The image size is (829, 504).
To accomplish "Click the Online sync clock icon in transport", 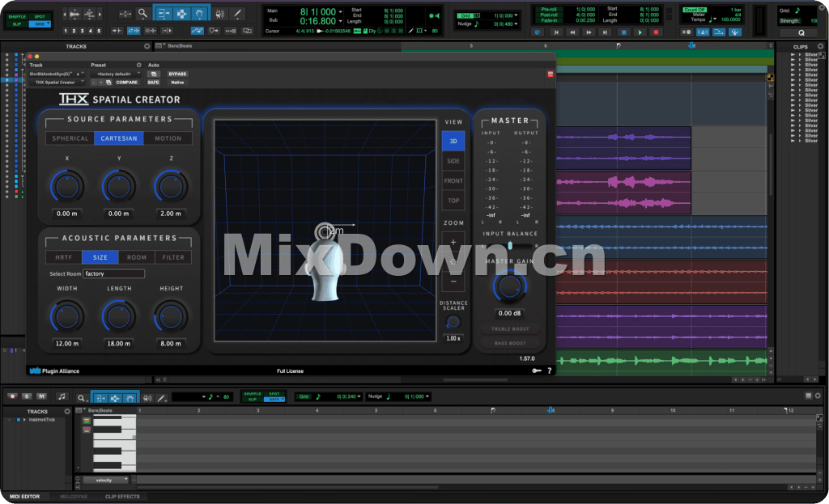I will (x=538, y=32).
